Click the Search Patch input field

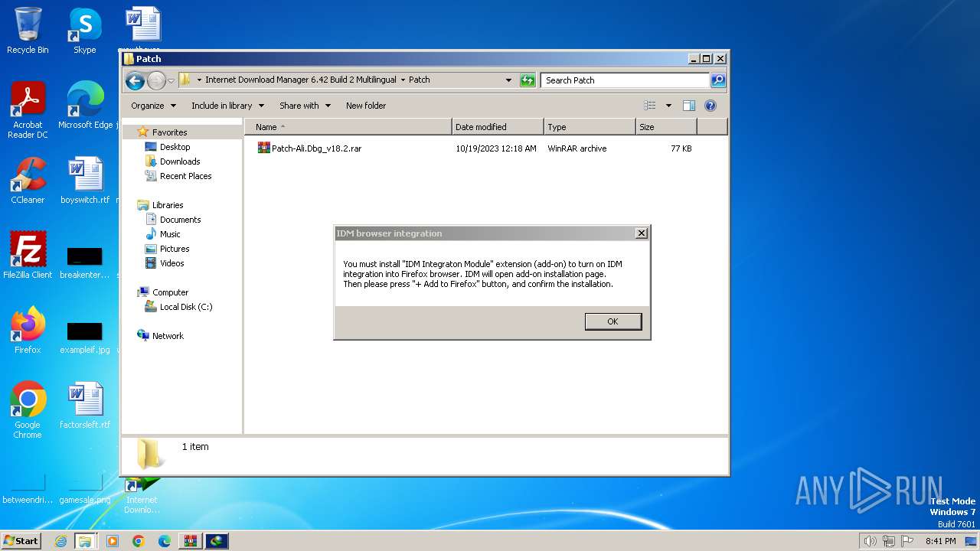click(x=625, y=80)
